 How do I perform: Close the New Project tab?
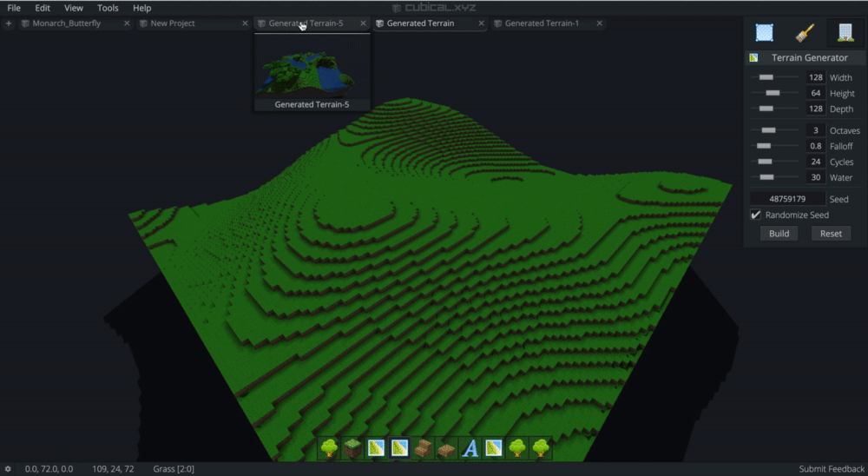pos(245,23)
